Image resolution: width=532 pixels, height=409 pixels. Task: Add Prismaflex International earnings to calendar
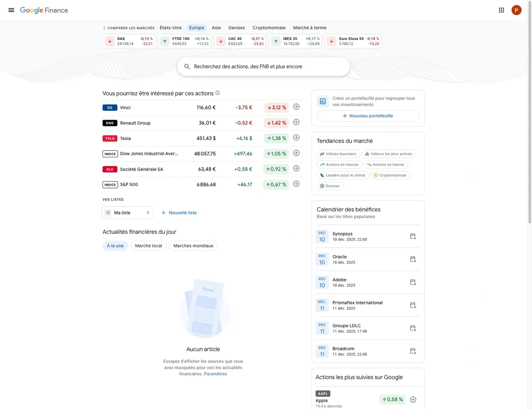pos(413,305)
